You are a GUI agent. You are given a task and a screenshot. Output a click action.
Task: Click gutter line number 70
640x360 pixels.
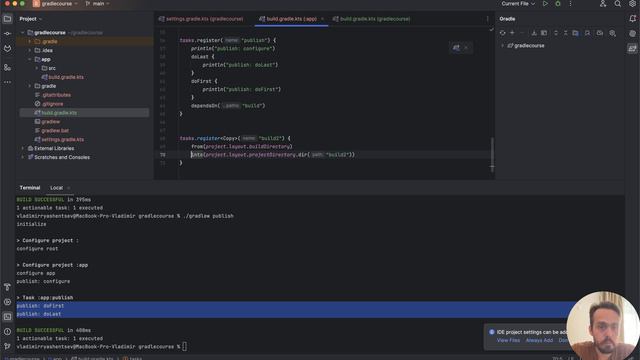coord(162,155)
